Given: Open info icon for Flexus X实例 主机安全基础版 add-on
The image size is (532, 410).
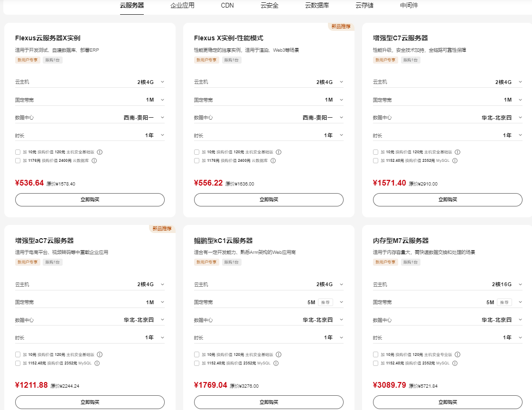Looking at the screenshot, I should [100, 152].
